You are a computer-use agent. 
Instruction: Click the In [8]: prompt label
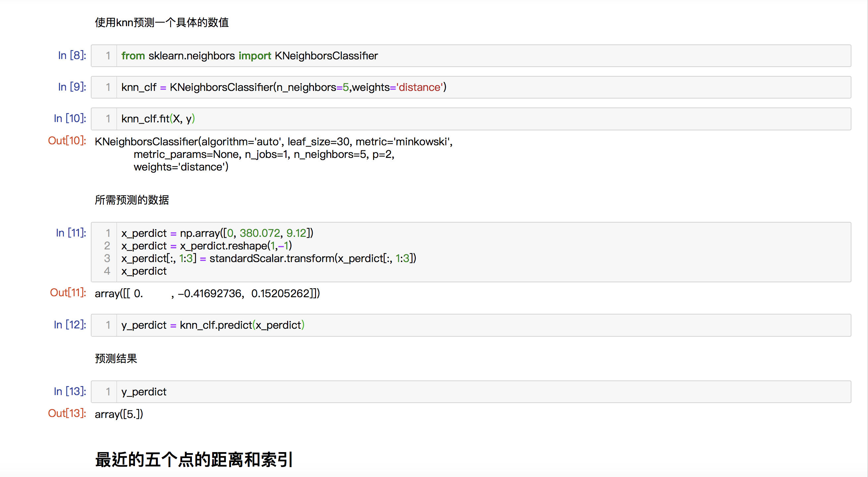click(72, 55)
